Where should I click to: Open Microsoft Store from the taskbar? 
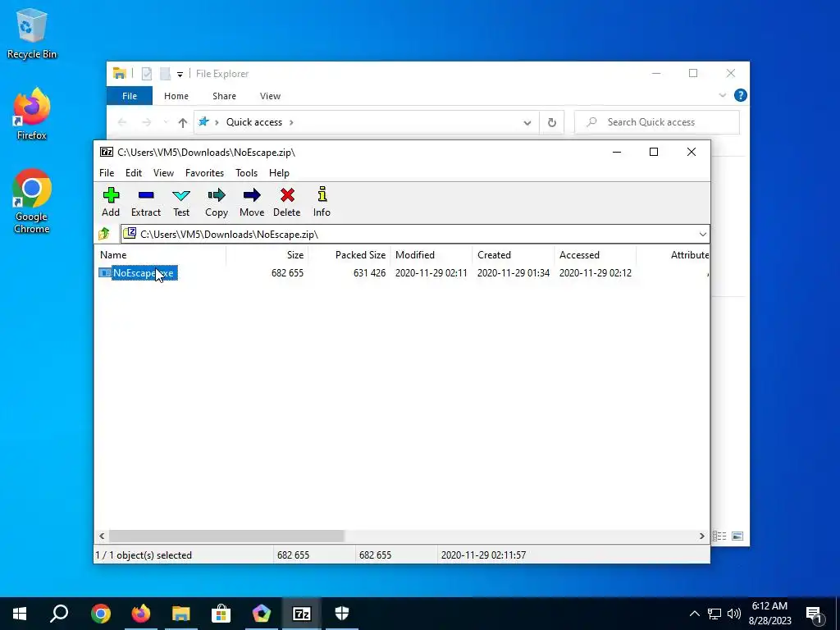[221, 614]
